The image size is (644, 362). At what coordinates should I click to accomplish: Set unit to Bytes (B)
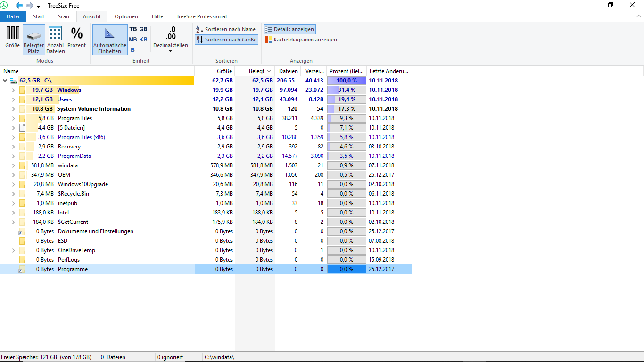[133, 50]
